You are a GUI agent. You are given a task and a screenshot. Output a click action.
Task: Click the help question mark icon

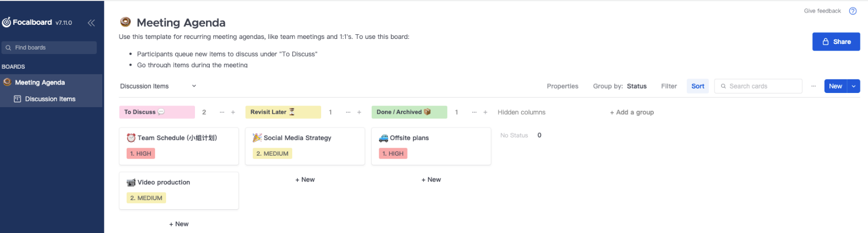pos(853,11)
